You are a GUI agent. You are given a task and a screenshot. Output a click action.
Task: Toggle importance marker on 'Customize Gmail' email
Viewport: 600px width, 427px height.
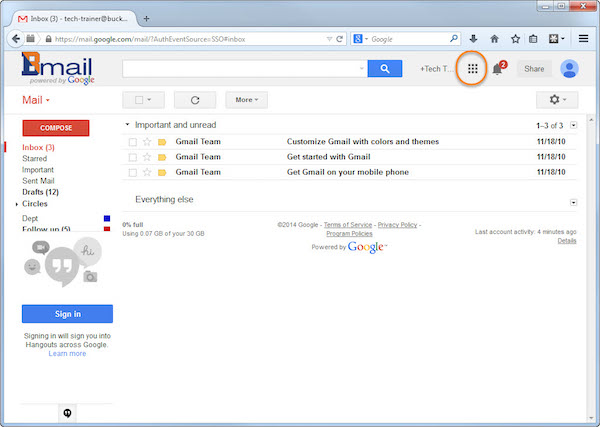click(162, 142)
